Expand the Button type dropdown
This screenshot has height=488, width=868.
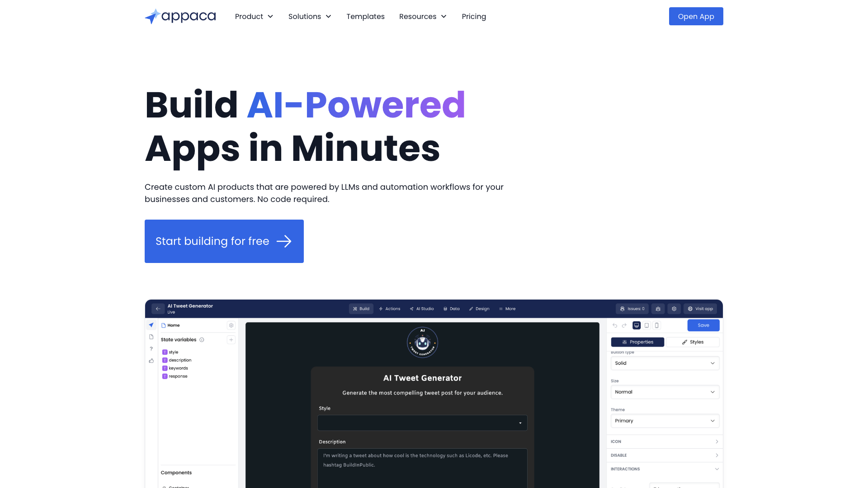tap(665, 362)
